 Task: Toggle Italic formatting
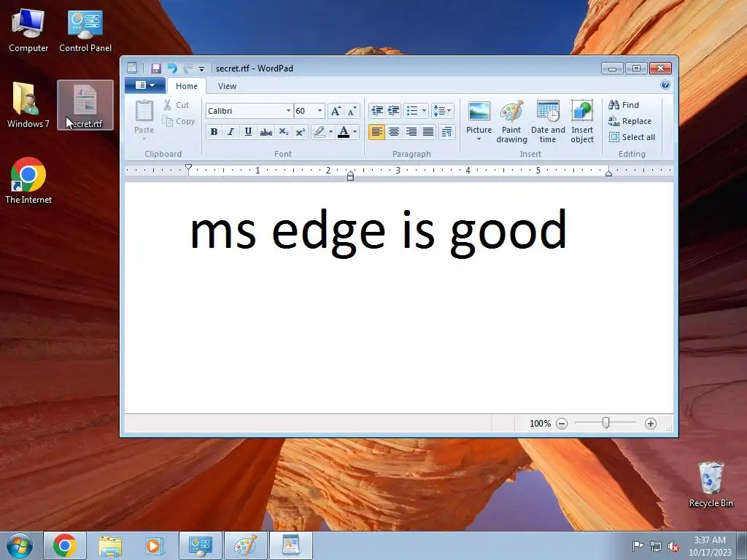click(231, 132)
